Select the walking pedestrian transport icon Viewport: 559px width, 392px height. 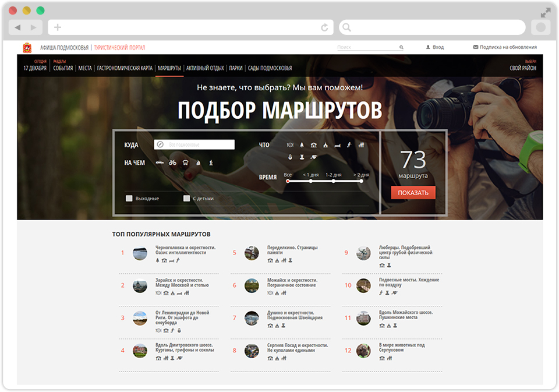tap(211, 163)
